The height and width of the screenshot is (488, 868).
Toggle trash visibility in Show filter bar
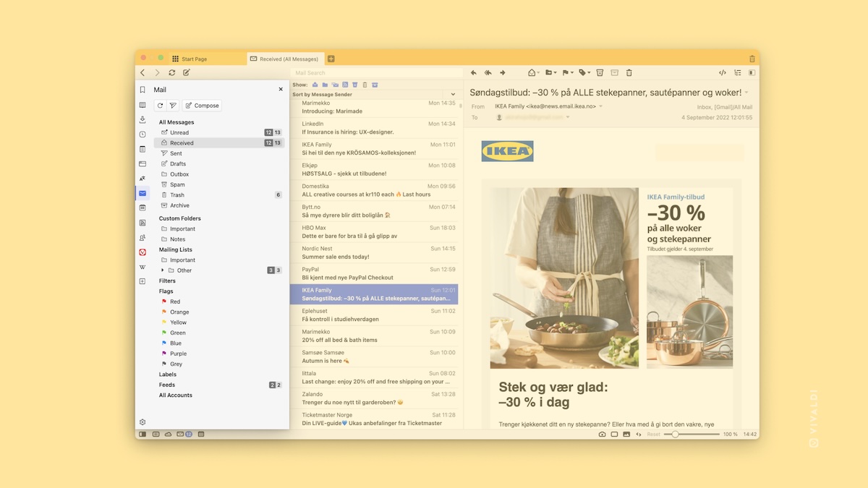(x=365, y=85)
